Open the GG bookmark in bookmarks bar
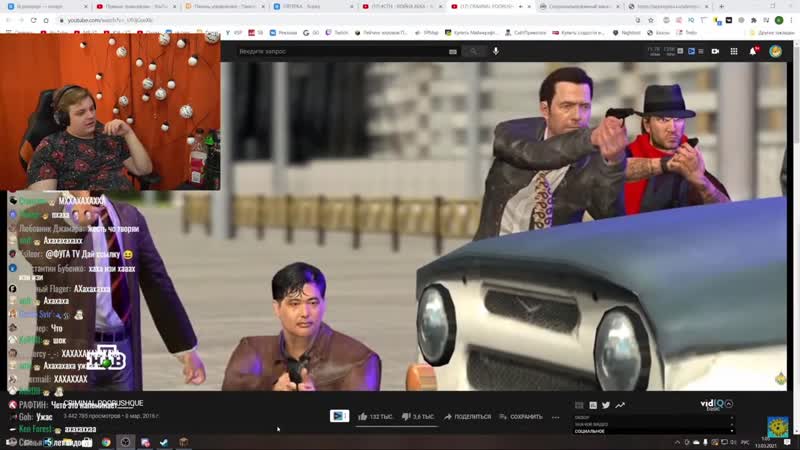The width and height of the screenshot is (800, 450). [x=311, y=33]
